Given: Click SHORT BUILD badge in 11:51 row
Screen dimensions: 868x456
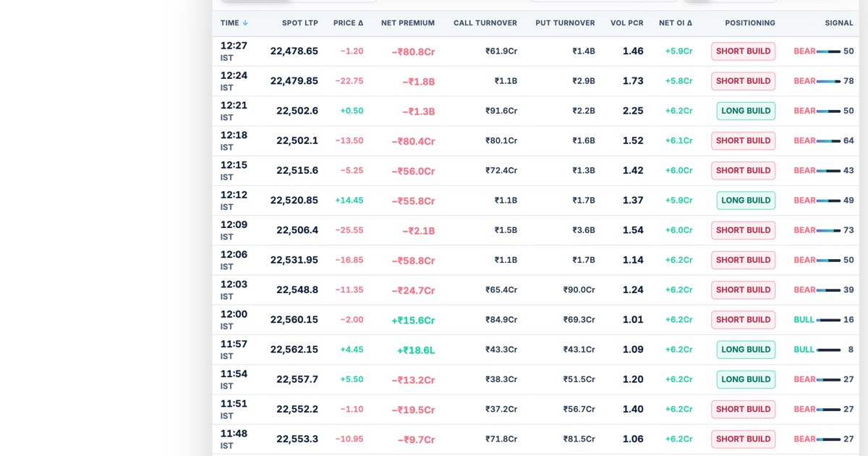Looking at the screenshot, I should [x=743, y=409].
